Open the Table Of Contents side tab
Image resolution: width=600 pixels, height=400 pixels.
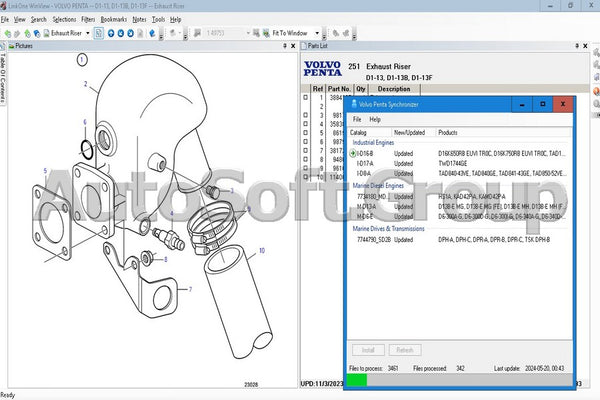coord(3,78)
